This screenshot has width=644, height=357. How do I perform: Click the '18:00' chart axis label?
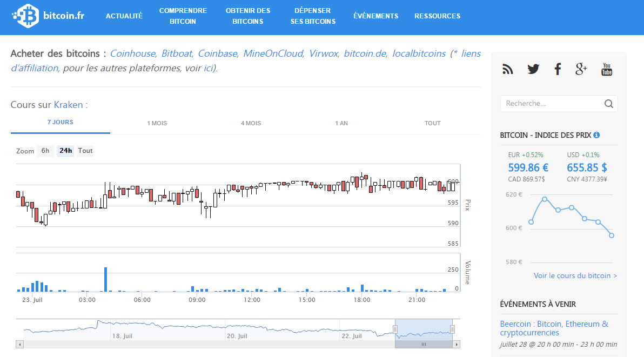[x=362, y=300]
